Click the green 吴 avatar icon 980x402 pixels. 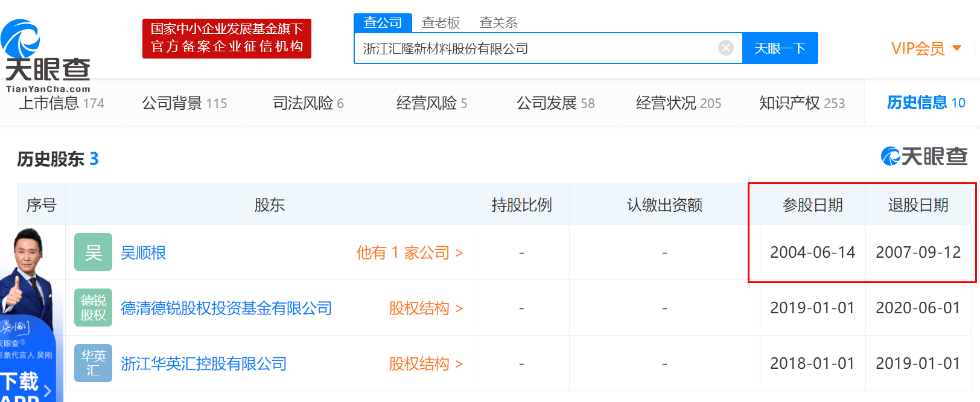coord(93,252)
